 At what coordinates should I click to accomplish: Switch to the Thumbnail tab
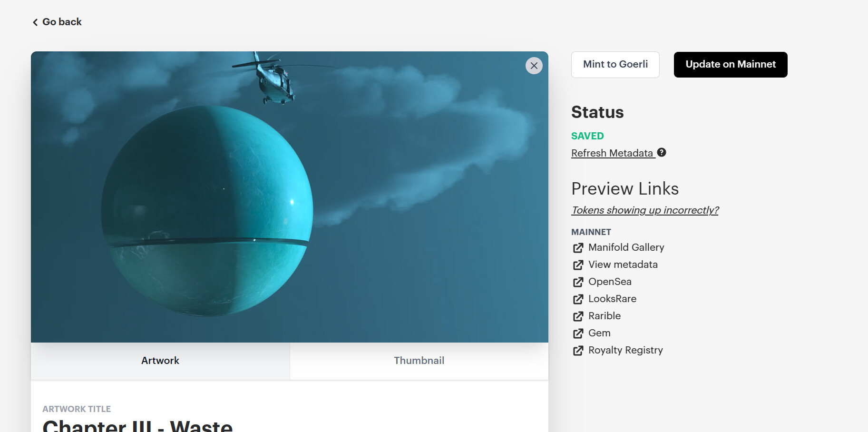click(419, 361)
